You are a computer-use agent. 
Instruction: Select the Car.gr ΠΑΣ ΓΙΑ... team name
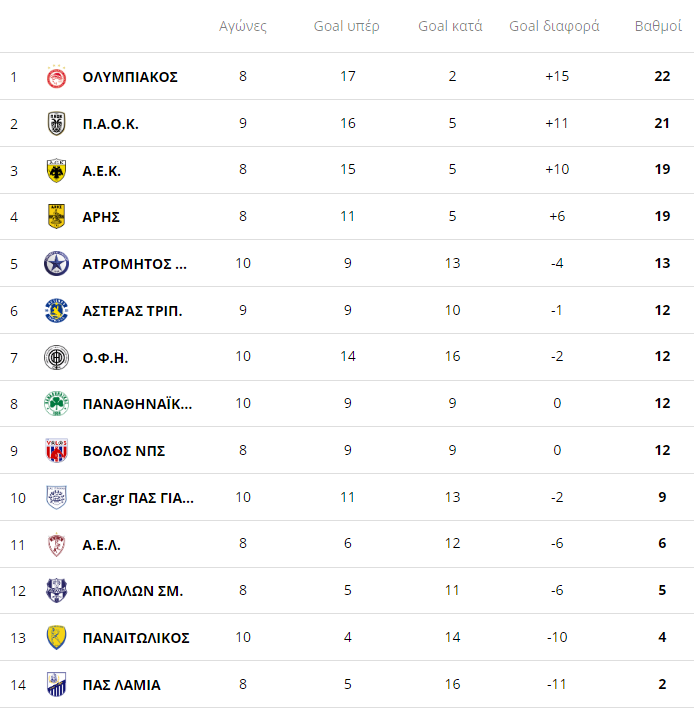138,498
